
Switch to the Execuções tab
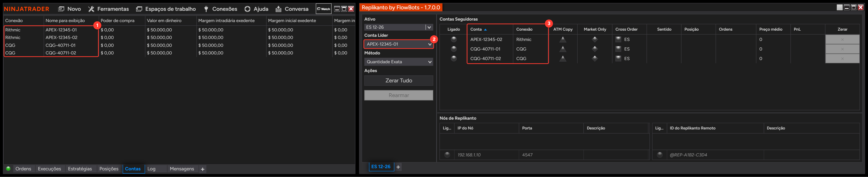coord(49,169)
